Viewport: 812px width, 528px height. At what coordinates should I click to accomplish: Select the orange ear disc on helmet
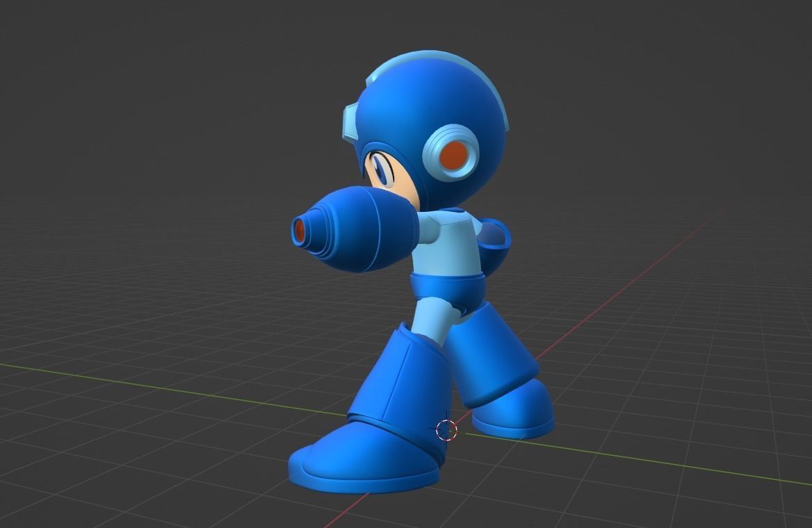tap(454, 154)
